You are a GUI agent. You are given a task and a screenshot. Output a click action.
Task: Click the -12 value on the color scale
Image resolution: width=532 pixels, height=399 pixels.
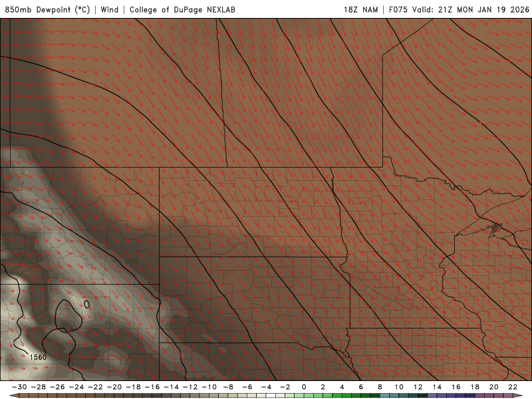(x=190, y=387)
